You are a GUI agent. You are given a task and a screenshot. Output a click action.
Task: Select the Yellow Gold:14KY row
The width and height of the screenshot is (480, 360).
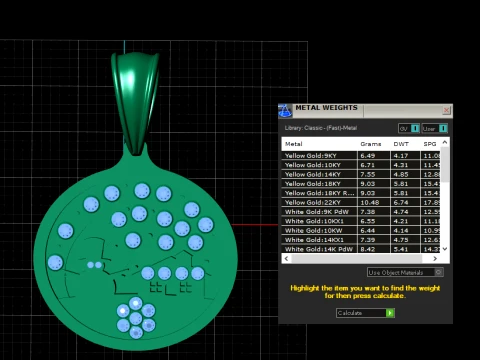click(361, 174)
